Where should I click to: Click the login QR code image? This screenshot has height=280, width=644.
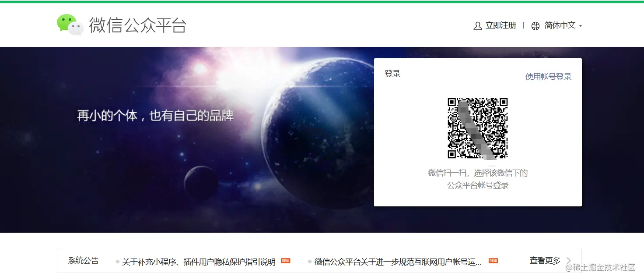[x=478, y=128]
